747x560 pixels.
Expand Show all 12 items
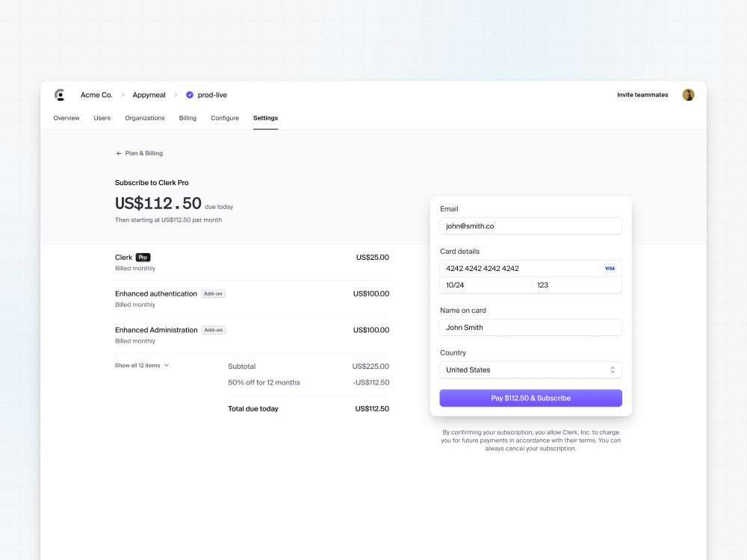point(141,365)
